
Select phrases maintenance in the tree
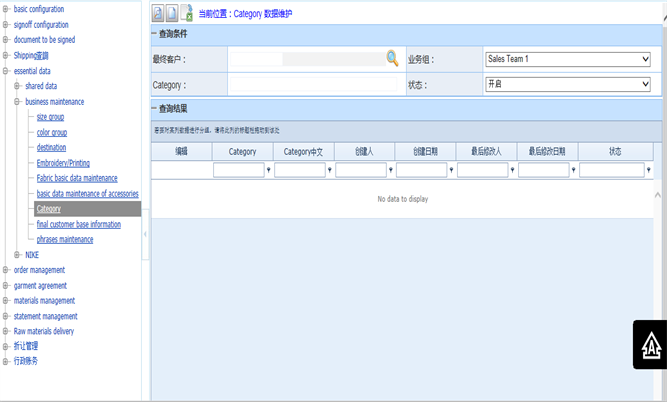click(x=65, y=239)
